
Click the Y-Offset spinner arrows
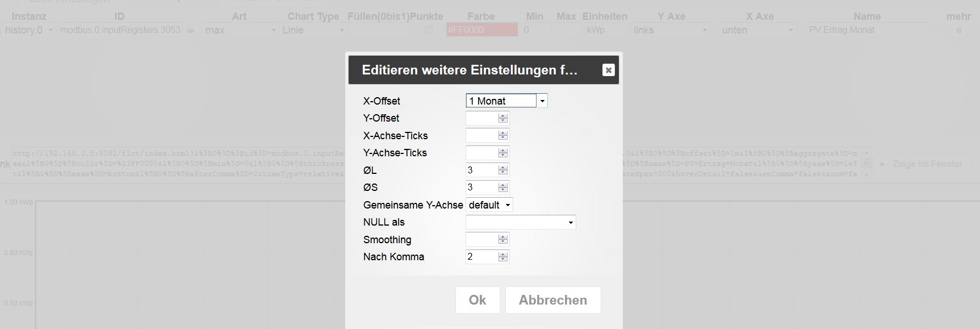click(x=502, y=118)
